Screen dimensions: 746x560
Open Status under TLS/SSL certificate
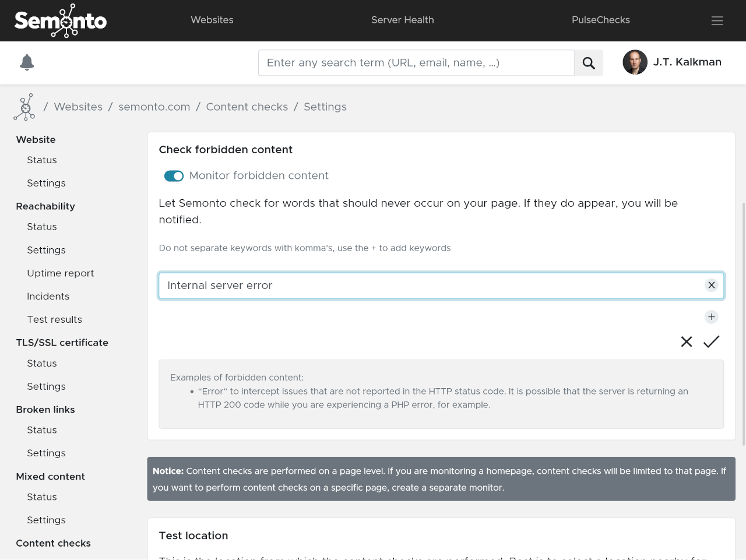42,363
